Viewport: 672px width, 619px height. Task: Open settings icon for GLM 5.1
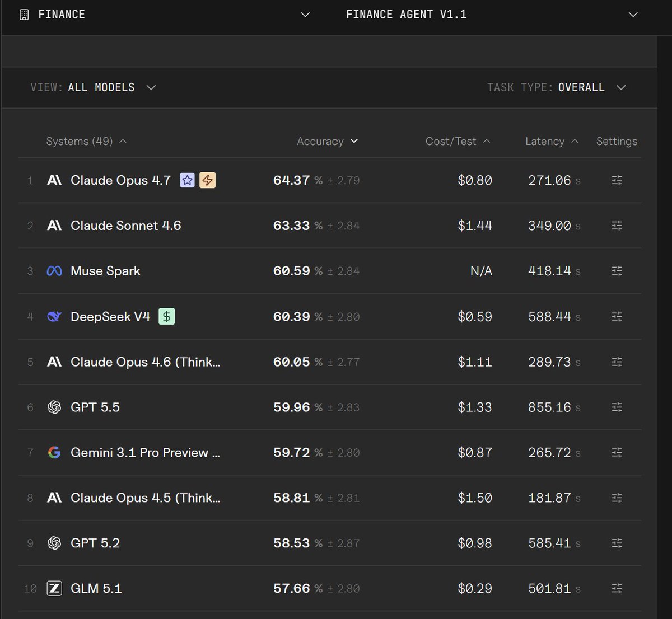click(617, 588)
